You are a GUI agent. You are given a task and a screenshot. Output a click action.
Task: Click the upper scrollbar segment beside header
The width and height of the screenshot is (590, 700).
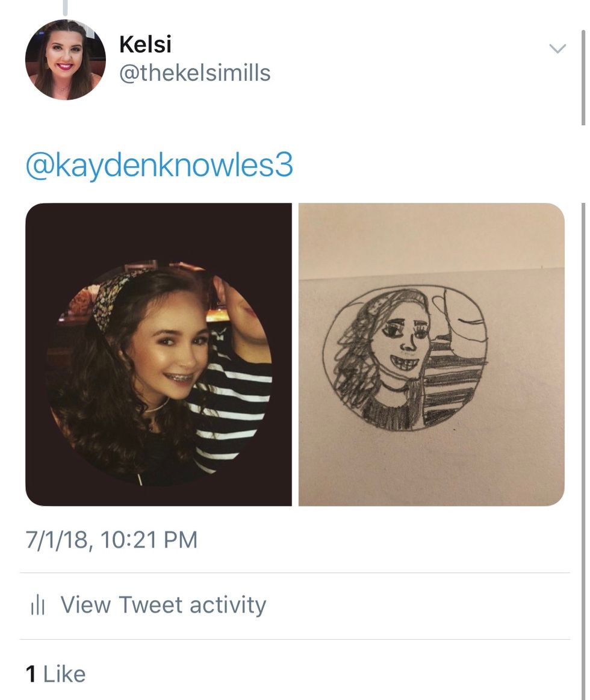(583, 78)
